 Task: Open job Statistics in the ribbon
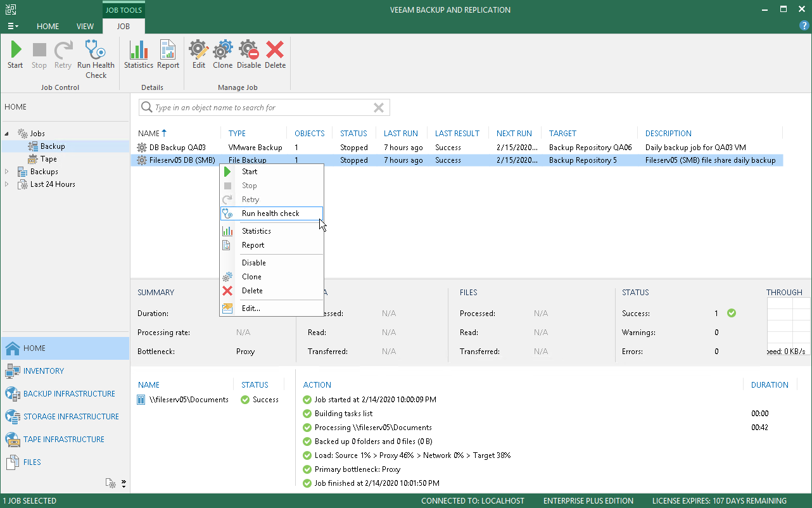(138, 54)
